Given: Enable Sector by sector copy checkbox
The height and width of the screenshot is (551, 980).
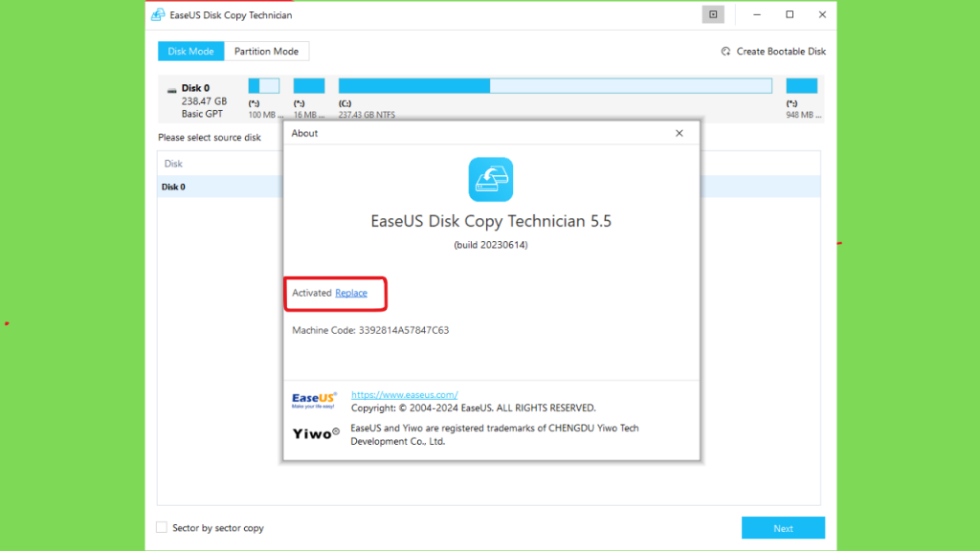Looking at the screenshot, I should (162, 527).
